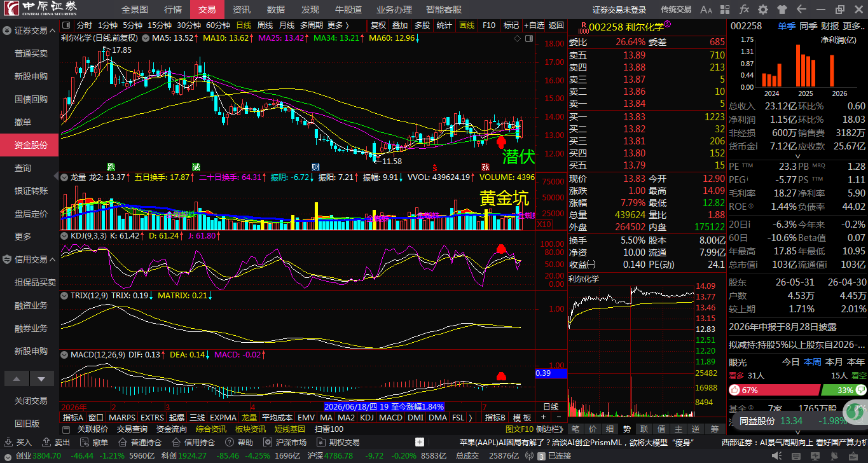Click the buy-in '买入' toolbar icon
Screen dimensions: 868x463
(x=18, y=442)
